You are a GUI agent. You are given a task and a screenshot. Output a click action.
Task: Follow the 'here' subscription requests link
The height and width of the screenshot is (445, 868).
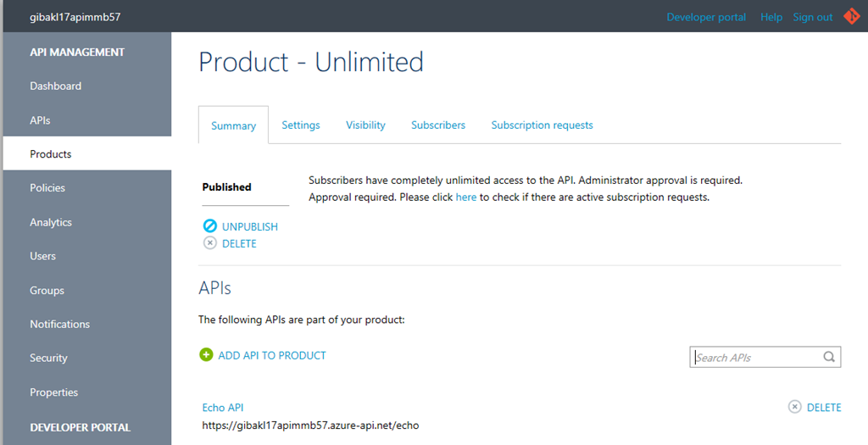pos(465,197)
